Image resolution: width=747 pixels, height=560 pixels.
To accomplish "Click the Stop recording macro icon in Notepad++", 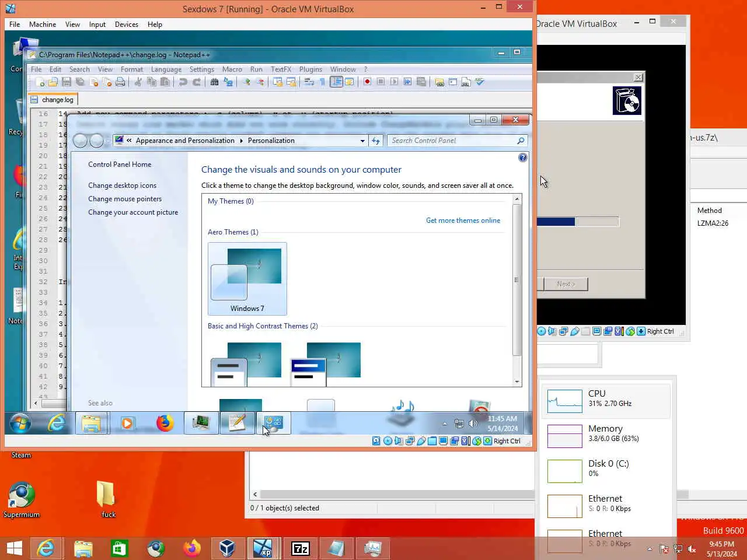I will (x=381, y=82).
